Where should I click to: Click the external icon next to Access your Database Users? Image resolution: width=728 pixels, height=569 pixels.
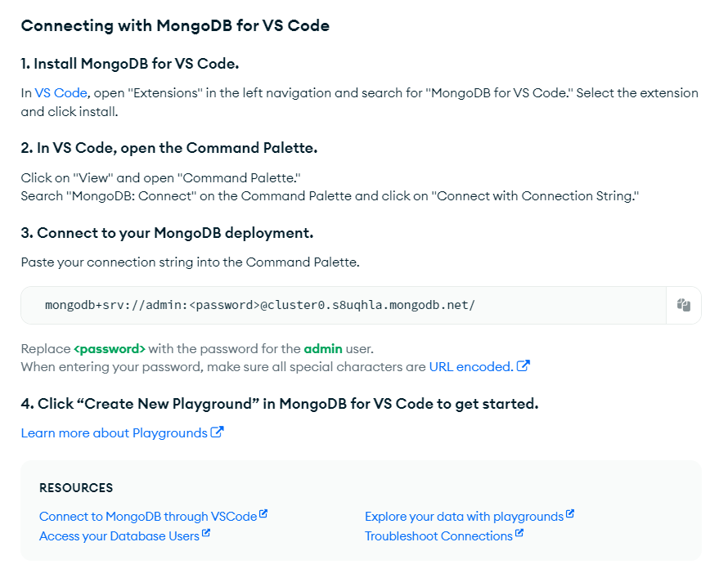[205, 533]
